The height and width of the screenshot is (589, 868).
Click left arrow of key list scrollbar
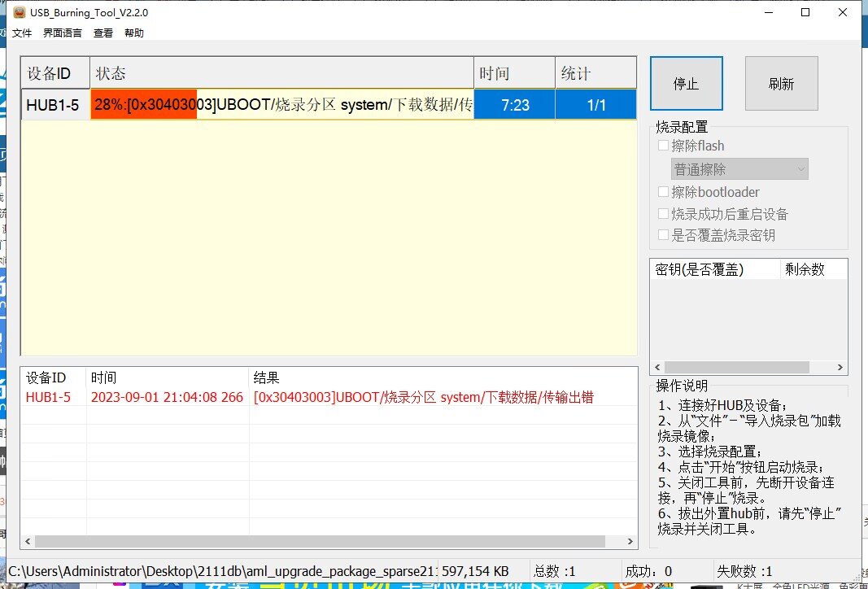tap(658, 368)
